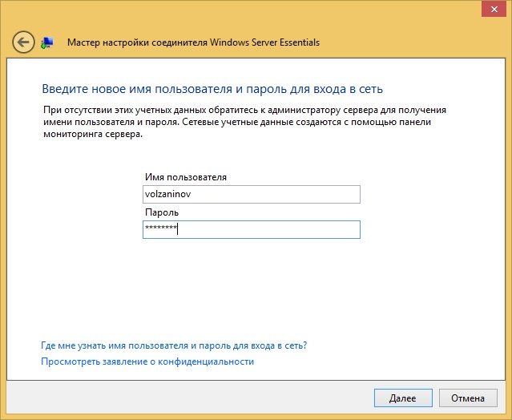Viewport: 512px width, 420px height.
Task: Click the 'Мастер настройки соединителя' window title text
Action: point(138,42)
